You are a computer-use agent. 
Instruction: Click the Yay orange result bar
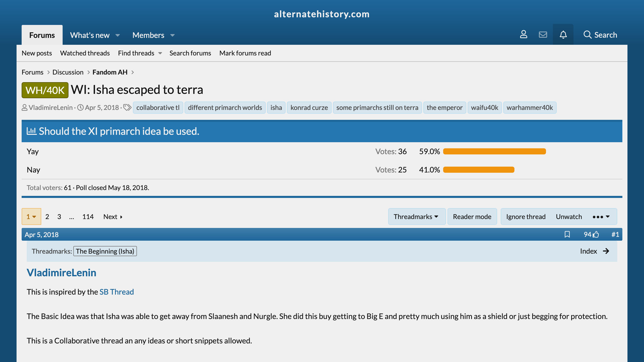click(494, 151)
